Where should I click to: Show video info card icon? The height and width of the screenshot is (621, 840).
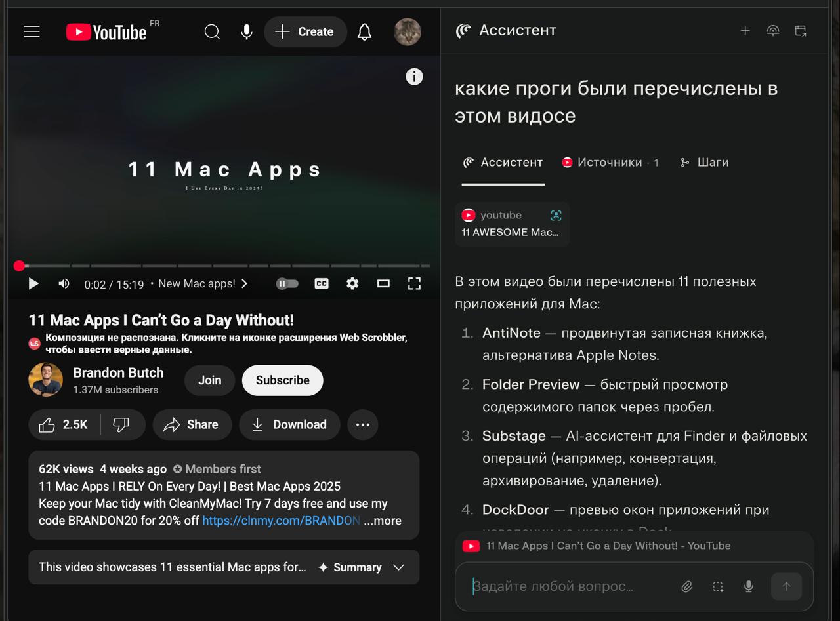coord(414,77)
